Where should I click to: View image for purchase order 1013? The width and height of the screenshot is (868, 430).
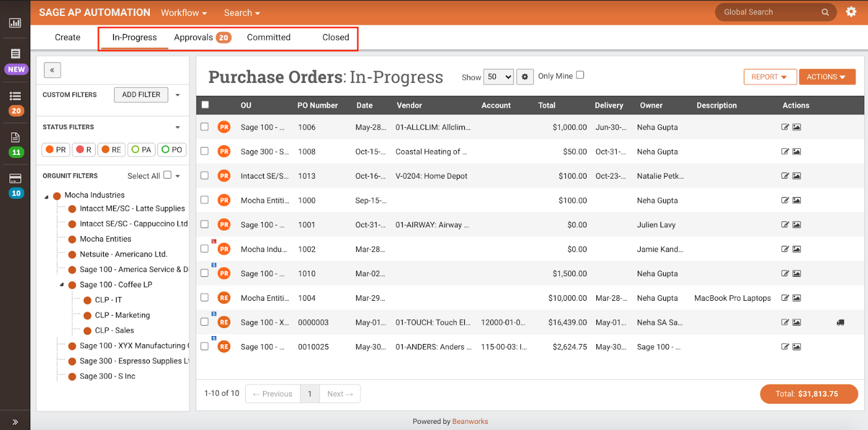coord(796,176)
